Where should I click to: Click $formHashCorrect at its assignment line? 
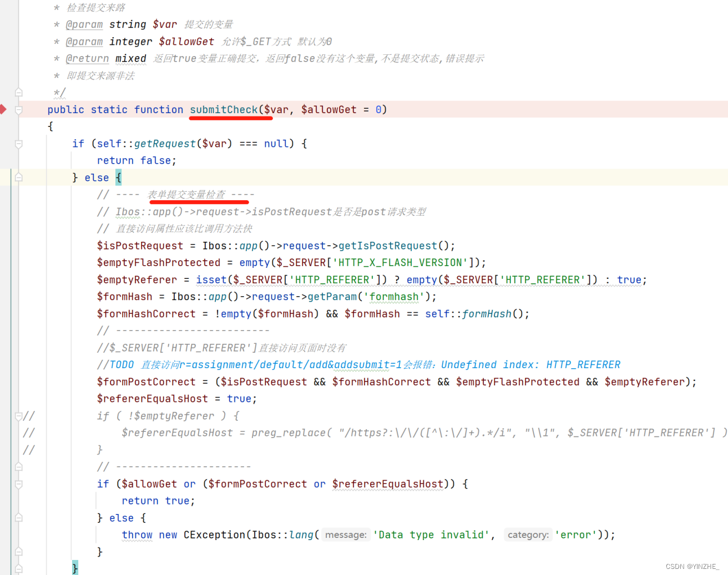point(146,314)
